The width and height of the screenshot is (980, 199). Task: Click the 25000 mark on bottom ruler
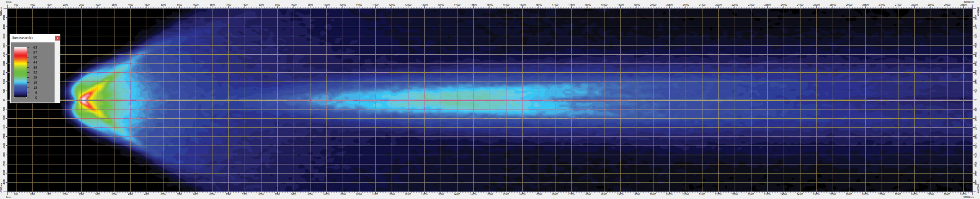[816, 194]
